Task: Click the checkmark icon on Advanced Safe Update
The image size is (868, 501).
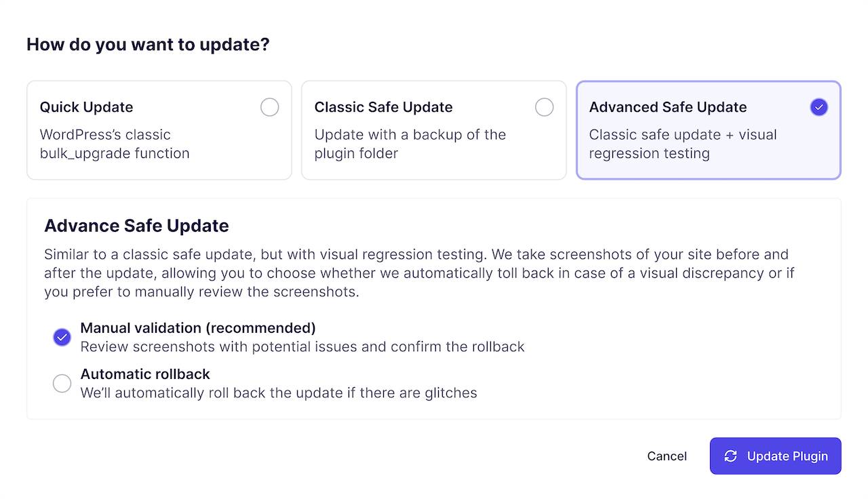Action: (x=818, y=107)
